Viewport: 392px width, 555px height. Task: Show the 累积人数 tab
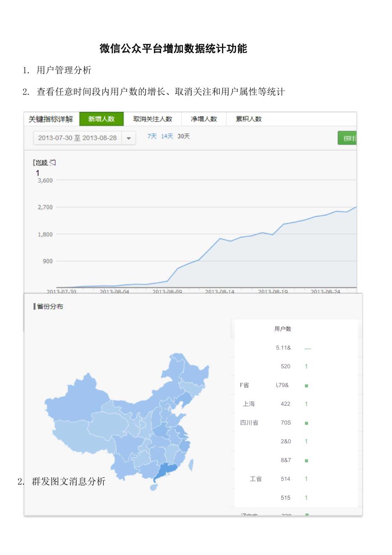tap(249, 119)
